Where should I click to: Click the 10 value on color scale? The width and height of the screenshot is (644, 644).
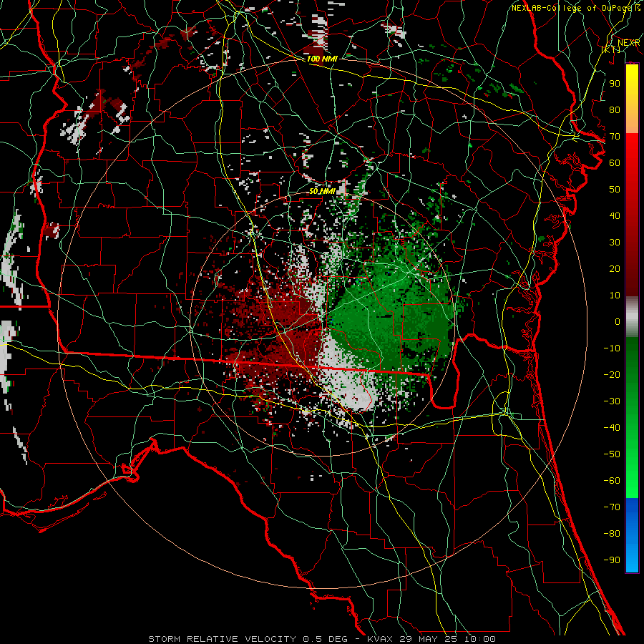click(615, 296)
